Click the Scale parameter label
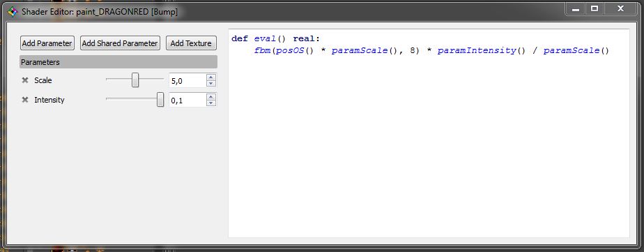The width and height of the screenshot is (644, 252). [x=43, y=80]
